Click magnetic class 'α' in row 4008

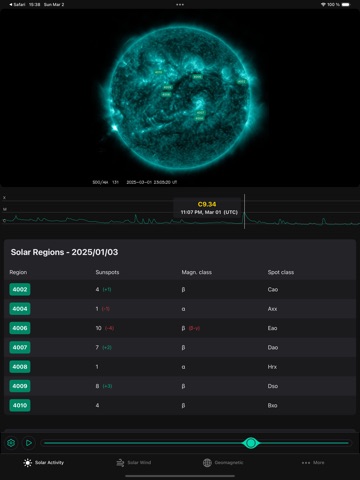click(x=183, y=367)
